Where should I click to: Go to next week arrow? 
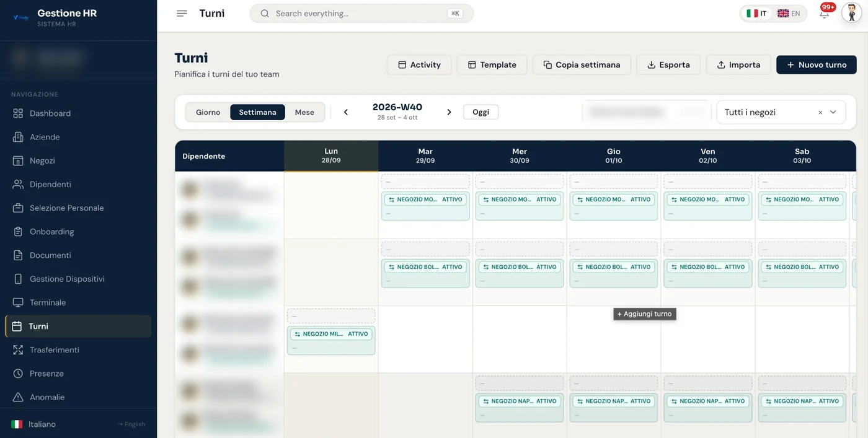point(449,112)
